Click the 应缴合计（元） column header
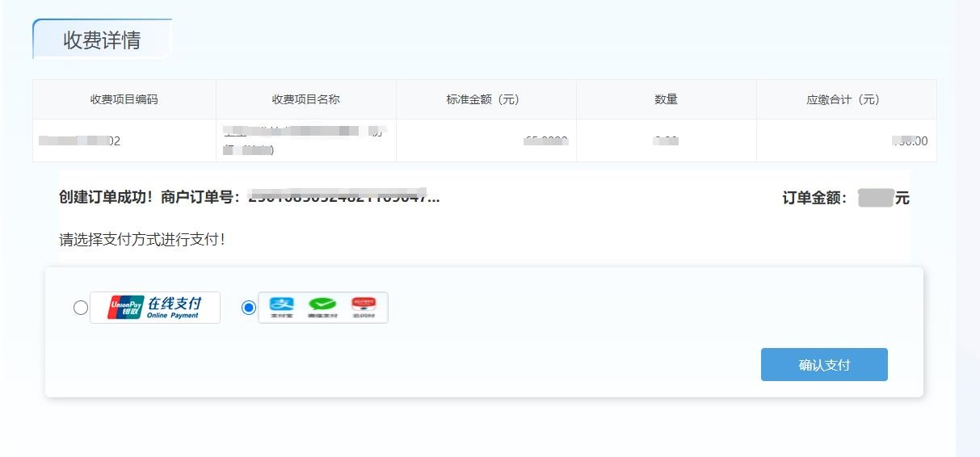 pyautogui.click(x=846, y=100)
